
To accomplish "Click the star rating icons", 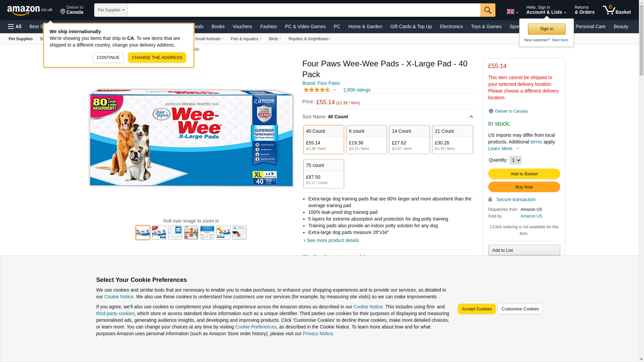I will click(317, 90).
